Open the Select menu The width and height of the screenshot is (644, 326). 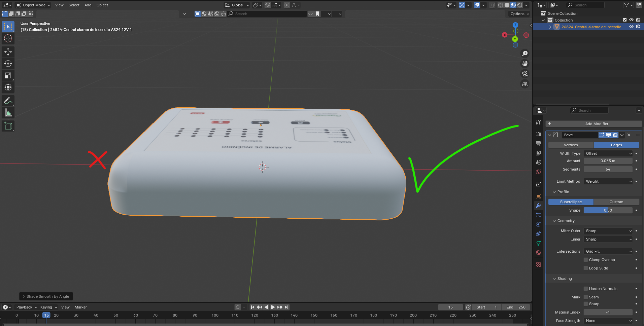(74, 5)
